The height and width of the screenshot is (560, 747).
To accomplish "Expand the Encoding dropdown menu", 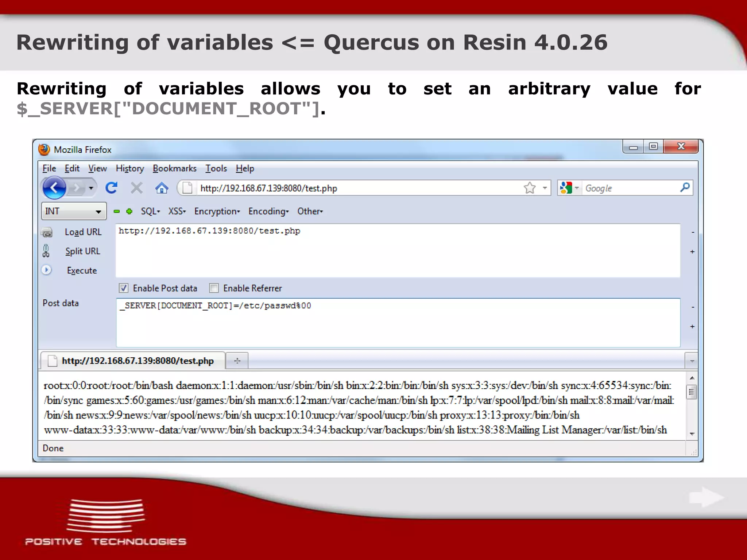I will (268, 211).
